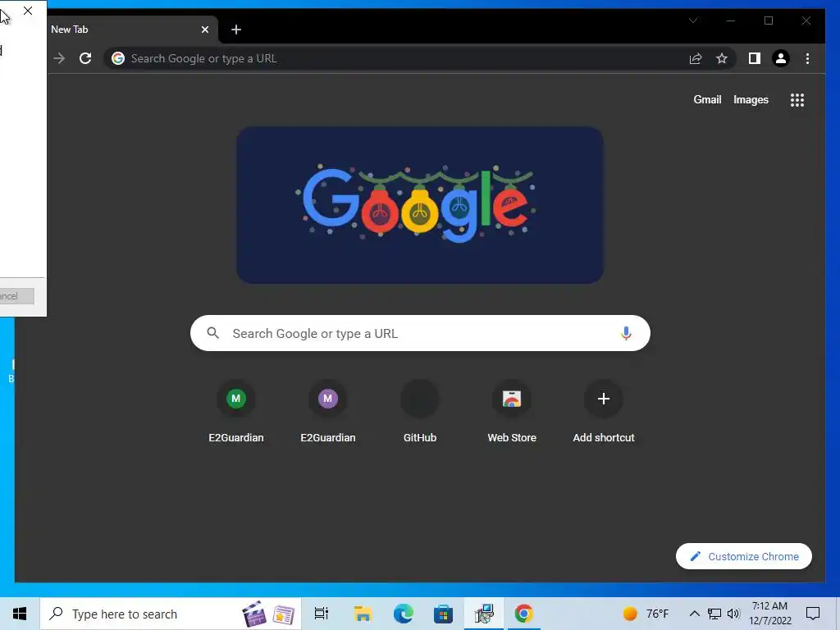Open the Windows Start menu
The width and height of the screenshot is (840, 630).
20,614
